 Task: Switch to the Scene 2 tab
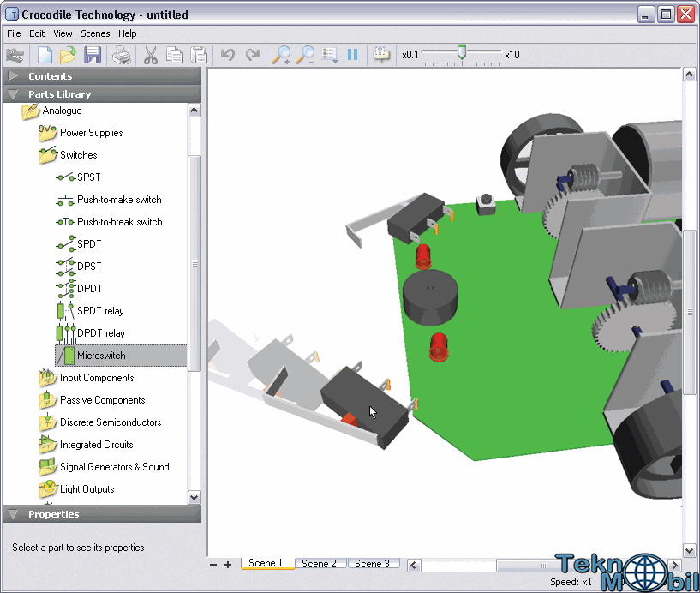319,564
